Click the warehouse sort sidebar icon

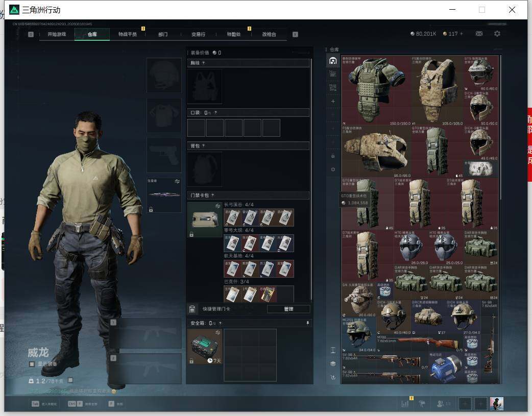[333, 377]
